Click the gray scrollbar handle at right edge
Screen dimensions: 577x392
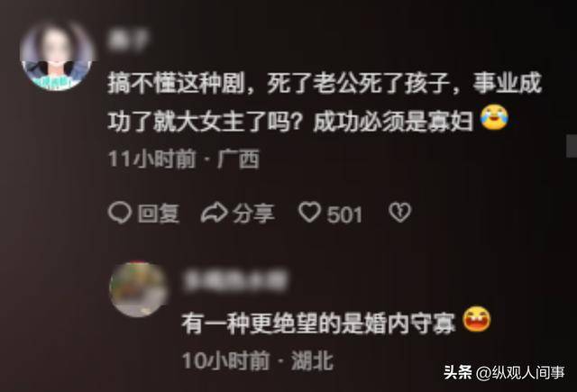572,146
